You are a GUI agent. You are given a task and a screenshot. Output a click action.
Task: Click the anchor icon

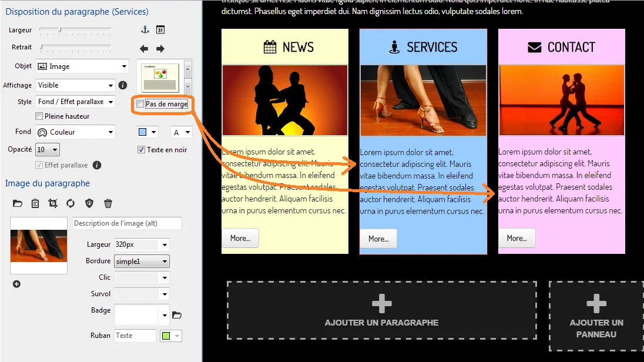click(145, 29)
